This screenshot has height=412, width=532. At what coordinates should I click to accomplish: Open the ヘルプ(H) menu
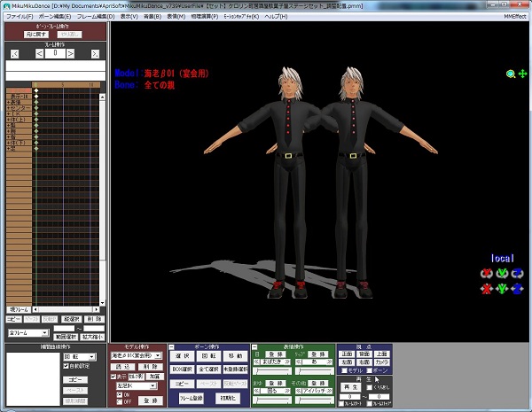coord(276,16)
